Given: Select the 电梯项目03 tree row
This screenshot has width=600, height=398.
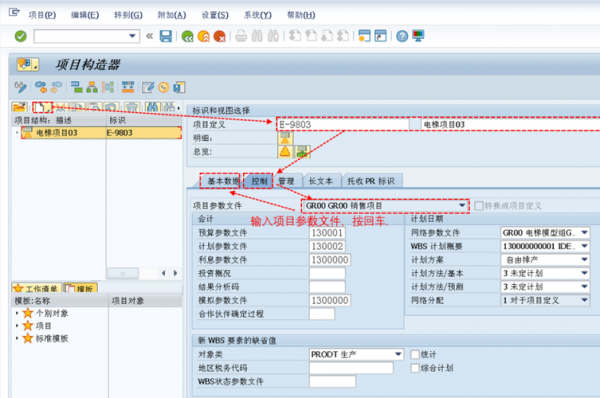Looking at the screenshot, I should (101, 133).
